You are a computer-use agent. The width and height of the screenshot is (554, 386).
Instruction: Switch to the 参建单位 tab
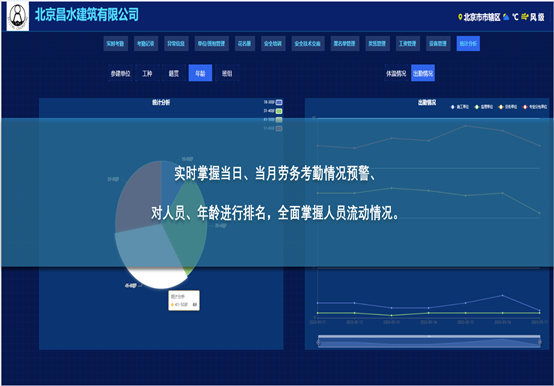120,73
